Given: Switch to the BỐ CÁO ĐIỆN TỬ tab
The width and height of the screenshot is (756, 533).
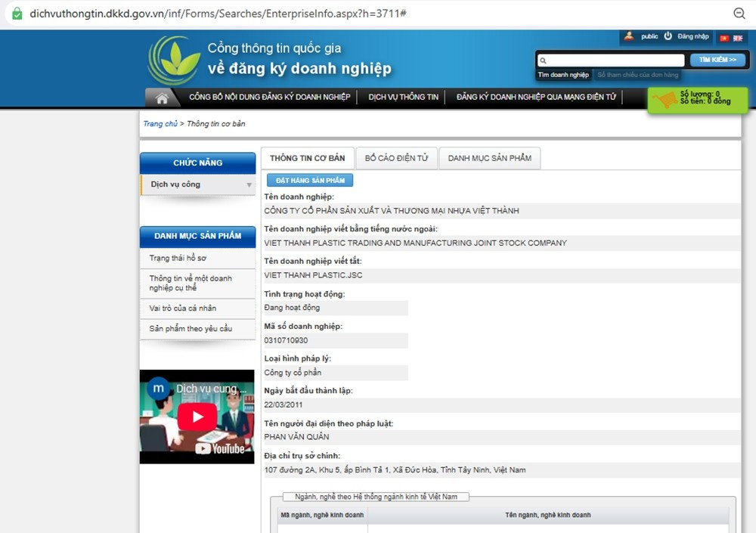Looking at the screenshot, I should [x=396, y=158].
